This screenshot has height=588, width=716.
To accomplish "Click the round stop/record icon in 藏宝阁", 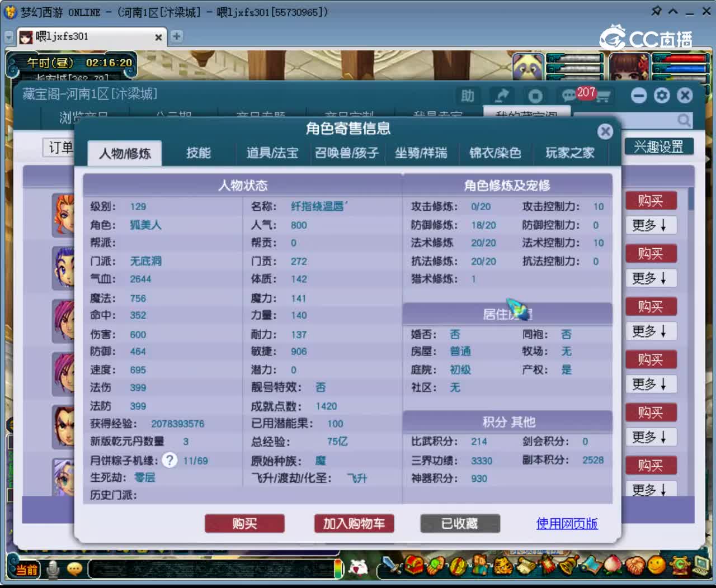I will pyautogui.click(x=535, y=96).
